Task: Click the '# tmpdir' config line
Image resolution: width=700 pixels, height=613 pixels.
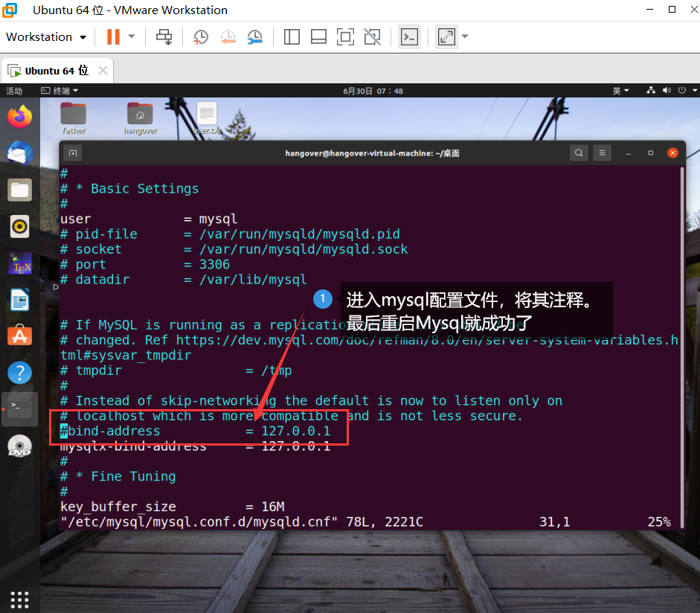Action: [176, 371]
